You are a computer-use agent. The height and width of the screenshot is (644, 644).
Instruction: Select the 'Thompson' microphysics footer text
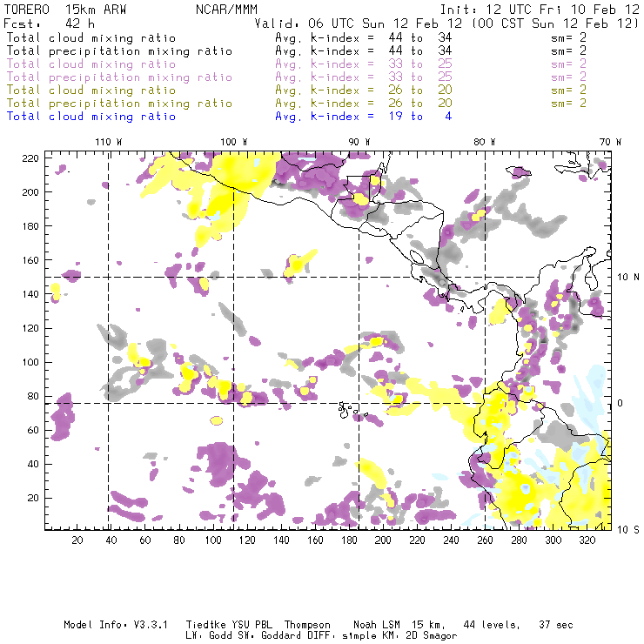[307, 625]
